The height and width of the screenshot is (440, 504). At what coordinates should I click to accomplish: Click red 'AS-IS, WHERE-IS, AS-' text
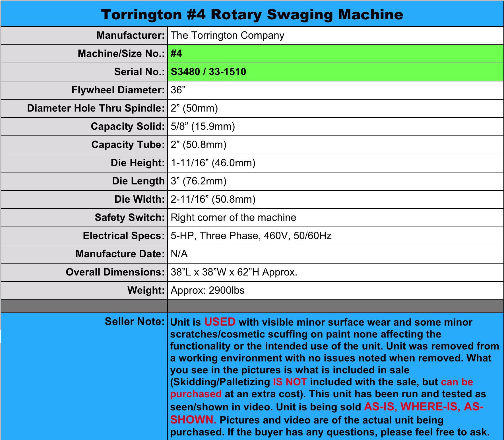(424, 407)
